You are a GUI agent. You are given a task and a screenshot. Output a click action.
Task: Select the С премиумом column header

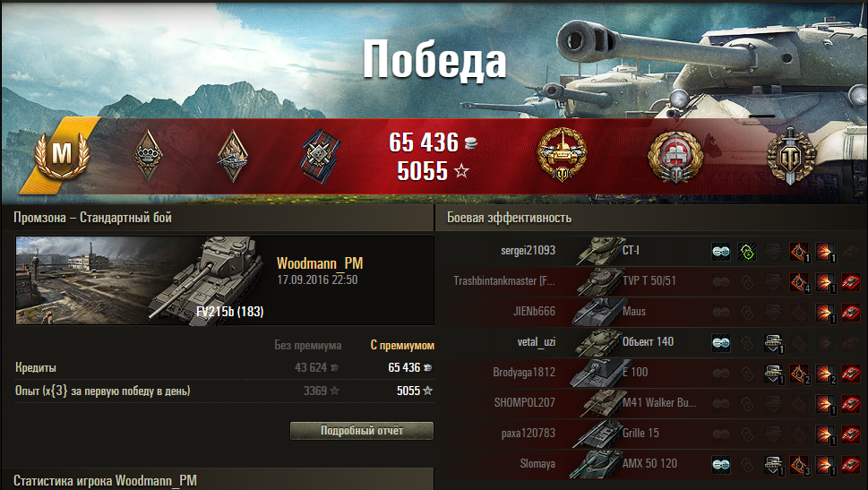402,346
